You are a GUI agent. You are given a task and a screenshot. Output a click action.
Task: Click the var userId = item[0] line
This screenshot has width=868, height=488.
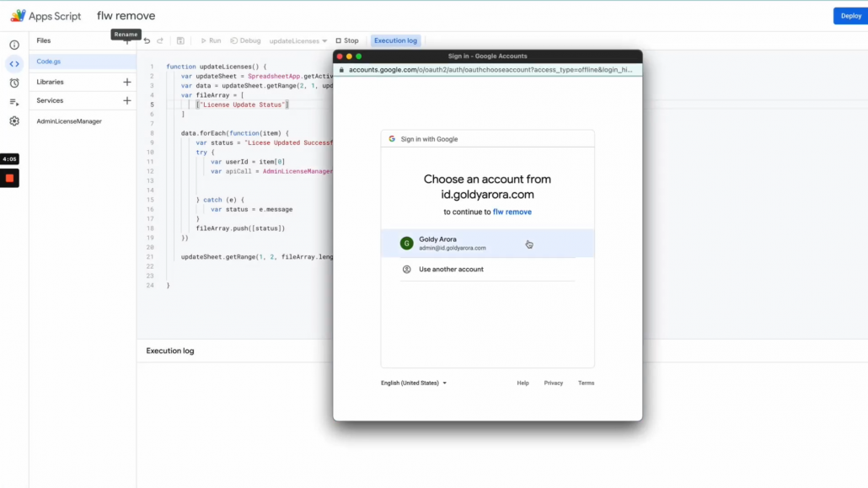tap(248, 162)
